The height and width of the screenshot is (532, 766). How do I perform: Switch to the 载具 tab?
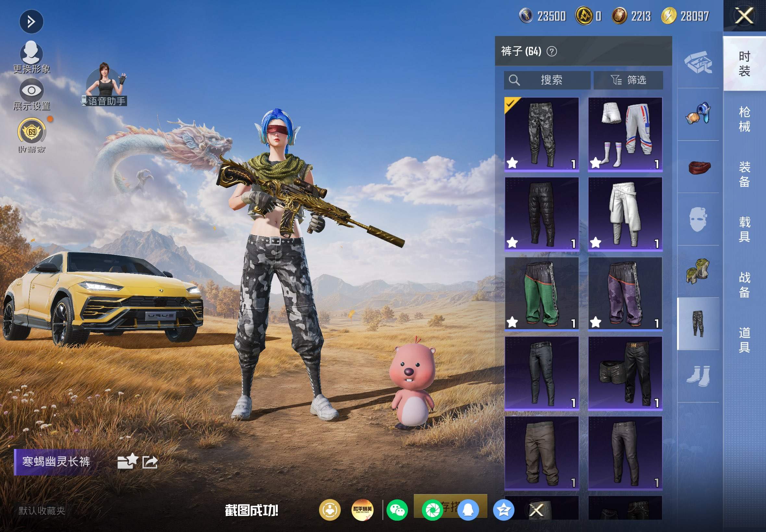click(x=744, y=229)
